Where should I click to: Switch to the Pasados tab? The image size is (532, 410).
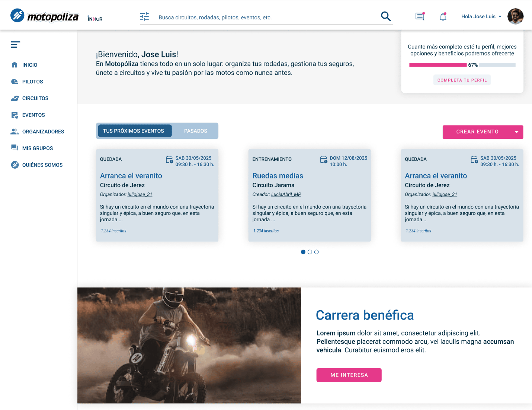coord(195,131)
